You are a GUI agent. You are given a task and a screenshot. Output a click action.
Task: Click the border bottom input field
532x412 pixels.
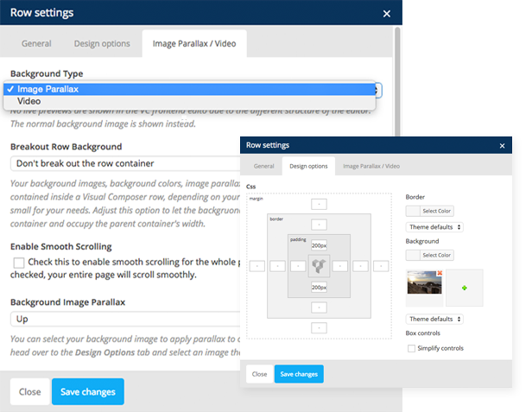pos(319,307)
